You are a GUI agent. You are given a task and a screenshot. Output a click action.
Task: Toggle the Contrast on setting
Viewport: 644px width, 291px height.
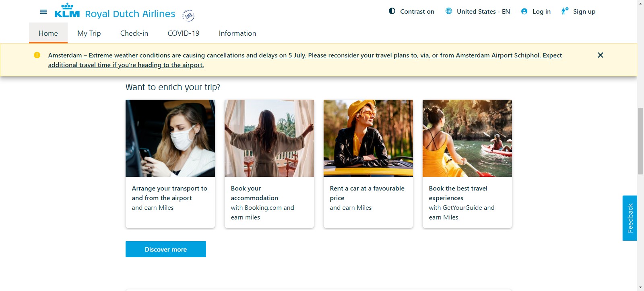pos(412,11)
